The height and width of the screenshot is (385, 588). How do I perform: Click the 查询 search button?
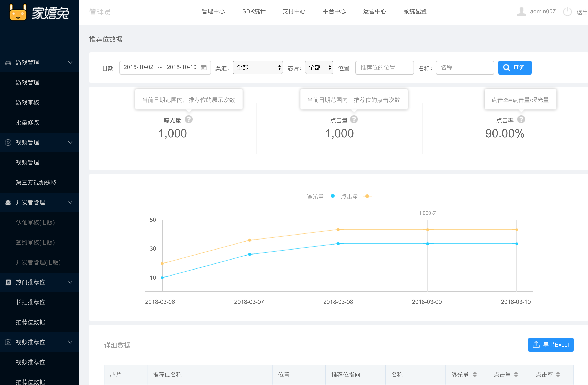515,67
